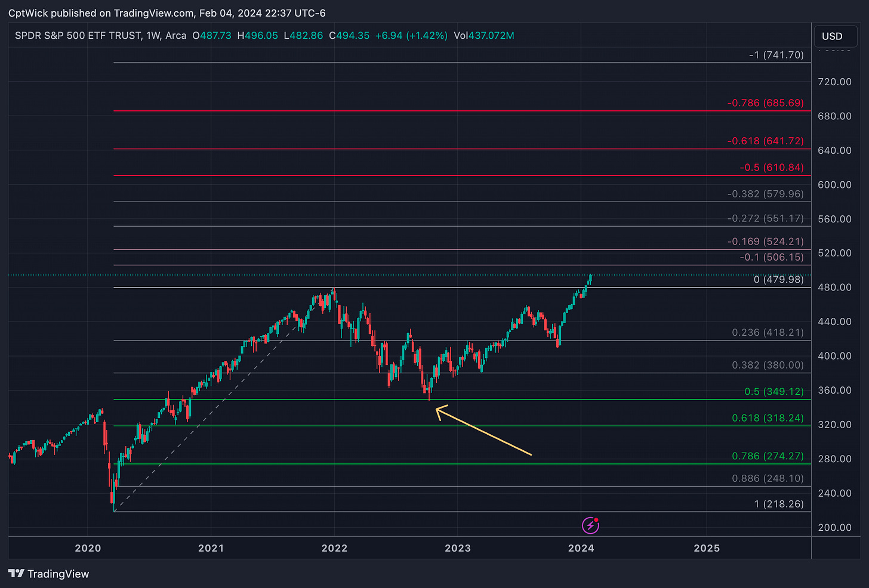Select the -0.786 (685.69) Fibonacci label
This screenshot has width=869, height=588.
pos(766,103)
